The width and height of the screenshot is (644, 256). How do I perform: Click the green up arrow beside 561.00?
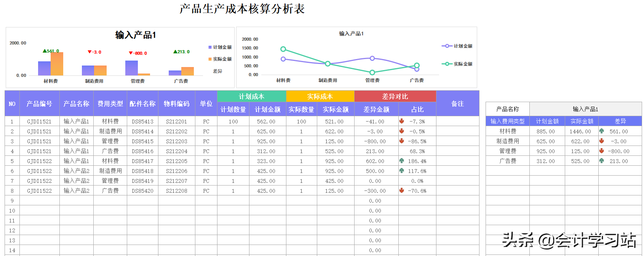coord(601,131)
